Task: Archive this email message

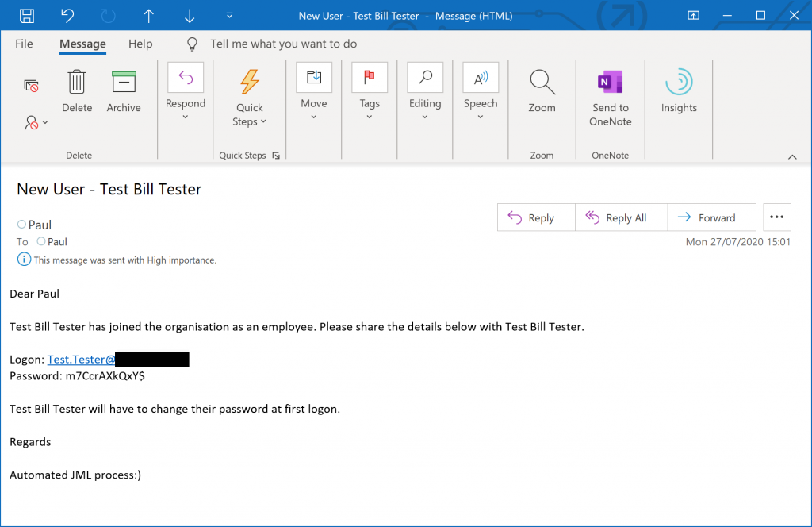Action: click(x=124, y=83)
